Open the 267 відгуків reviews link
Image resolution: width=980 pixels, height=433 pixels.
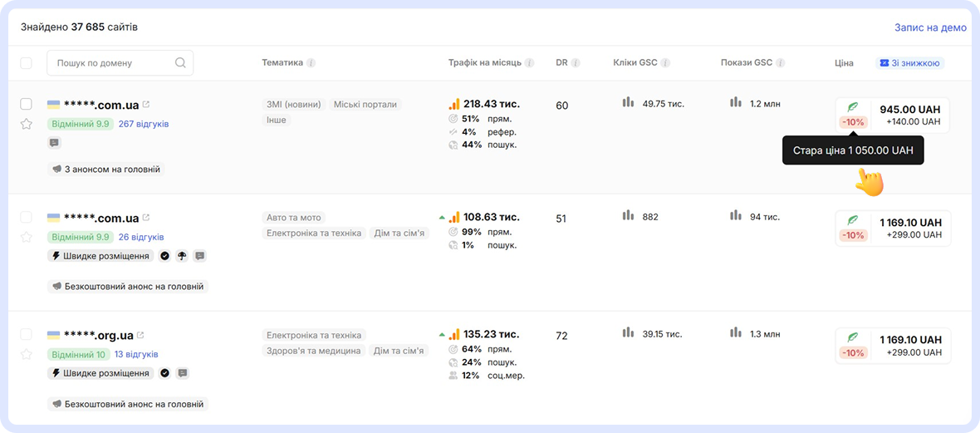[x=143, y=124]
